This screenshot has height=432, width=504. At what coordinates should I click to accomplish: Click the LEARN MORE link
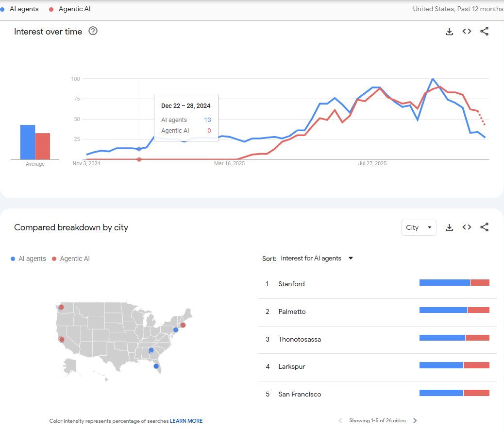coord(186,421)
